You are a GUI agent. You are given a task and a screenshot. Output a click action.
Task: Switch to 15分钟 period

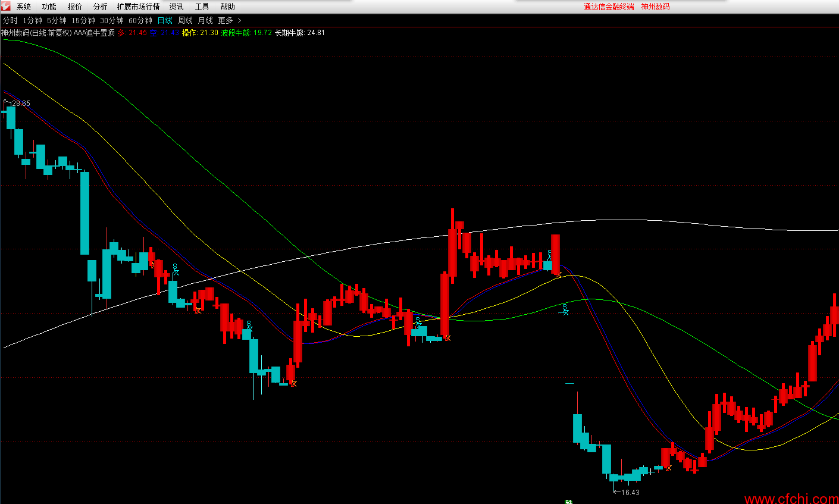(83, 20)
